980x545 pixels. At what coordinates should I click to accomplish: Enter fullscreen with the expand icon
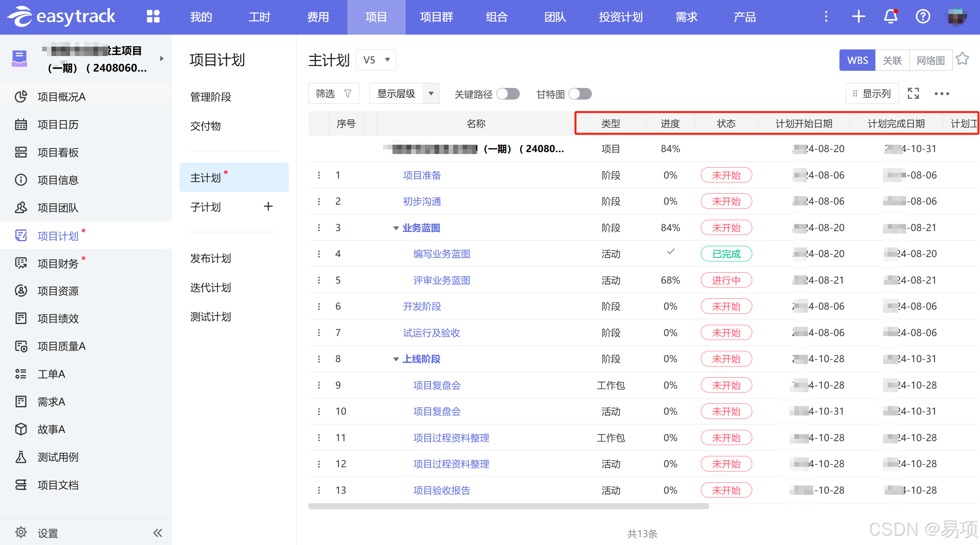(913, 94)
